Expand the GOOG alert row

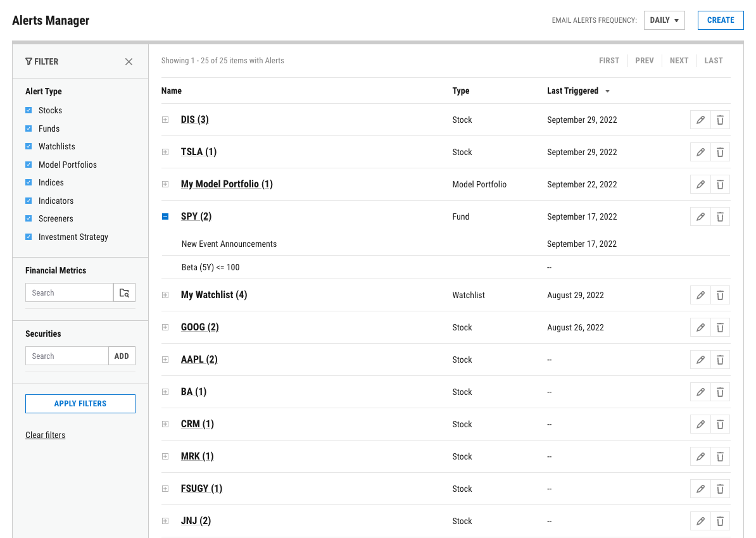165,328
